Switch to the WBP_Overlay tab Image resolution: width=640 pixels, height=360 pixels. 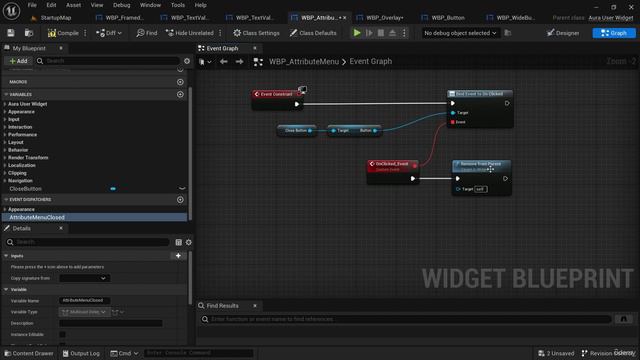384,18
